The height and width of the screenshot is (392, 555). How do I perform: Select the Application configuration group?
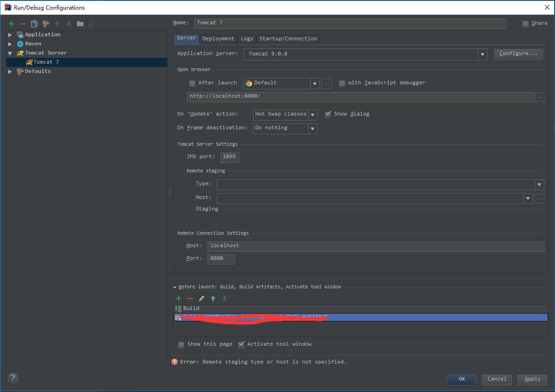43,35
